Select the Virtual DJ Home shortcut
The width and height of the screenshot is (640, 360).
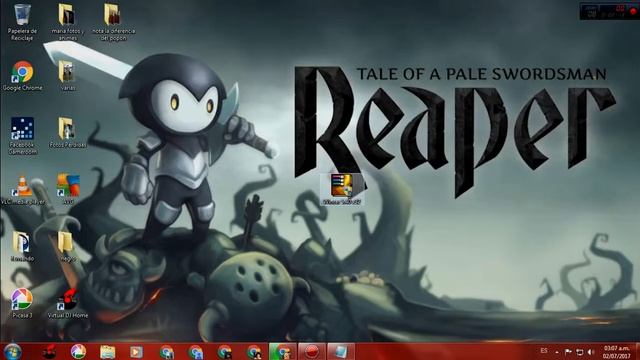67,303
